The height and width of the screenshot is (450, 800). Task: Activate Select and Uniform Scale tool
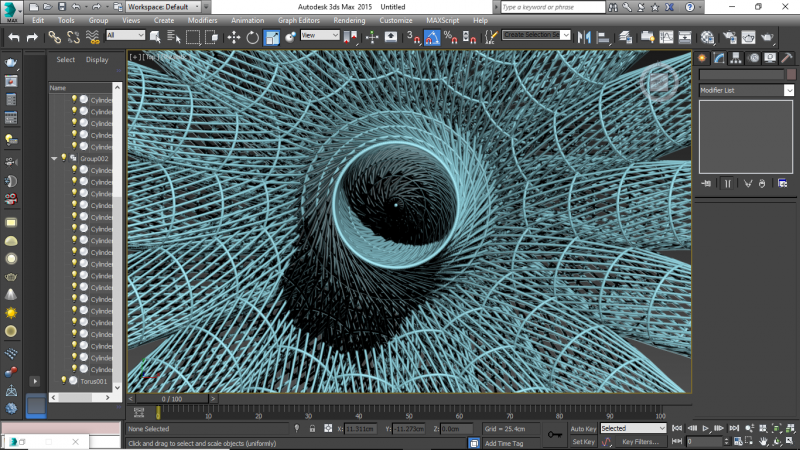click(x=271, y=37)
